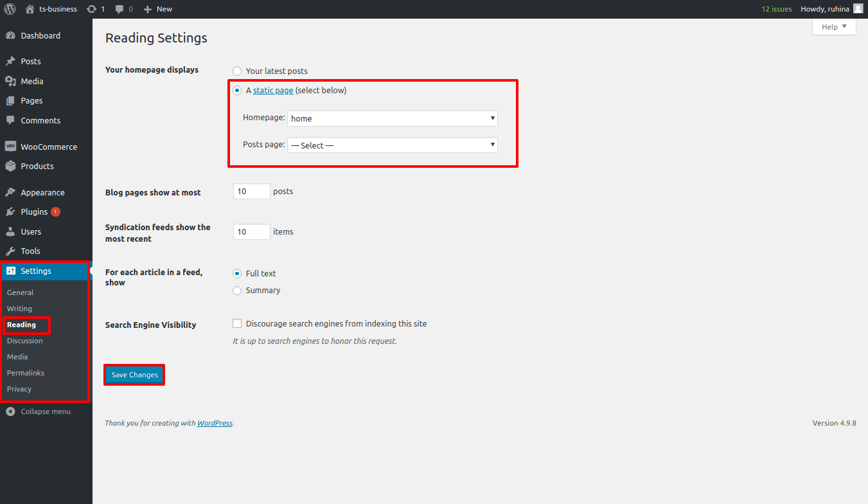Click the WooCommerce icon in sidebar
Viewport: 868px width, 504px height.
pyautogui.click(x=10, y=147)
